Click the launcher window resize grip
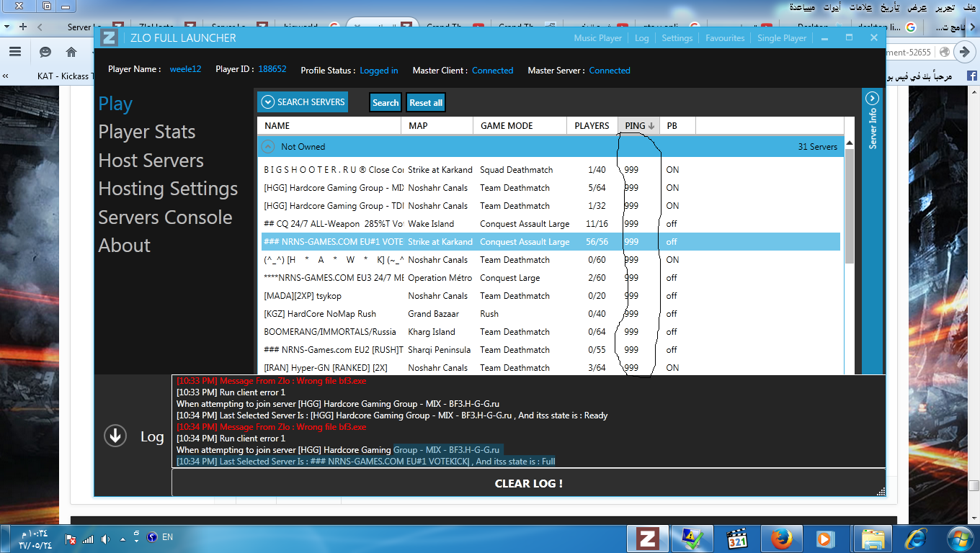Screen dimensions: 980x553 click(x=881, y=491)
